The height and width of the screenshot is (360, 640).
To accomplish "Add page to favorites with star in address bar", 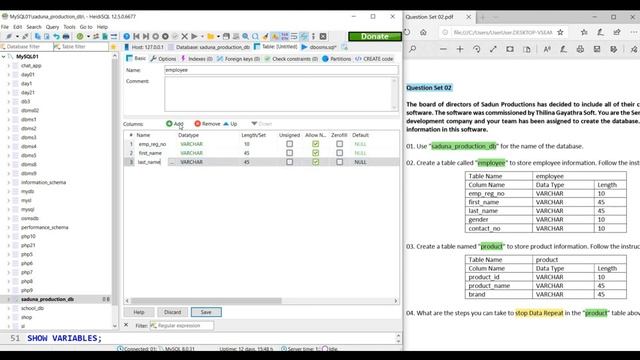I will pos(560,32).
